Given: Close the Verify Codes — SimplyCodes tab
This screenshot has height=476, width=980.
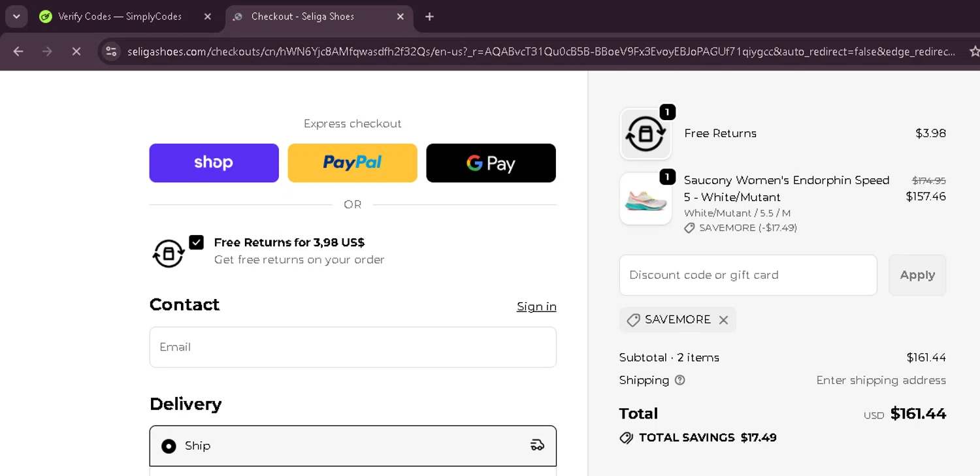Looking at the screenshot, I should (x=208, y=16).
